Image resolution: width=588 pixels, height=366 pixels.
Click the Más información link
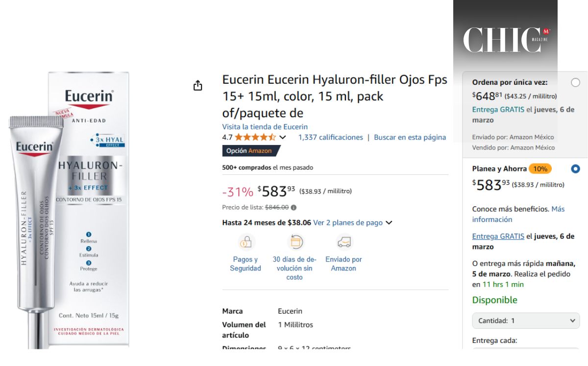click(x=558, y=209)
